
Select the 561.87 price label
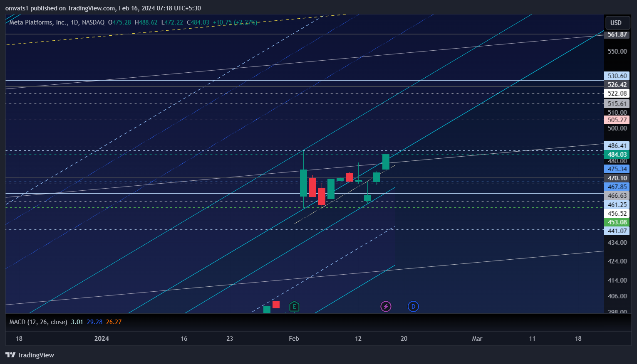click(617, 34)
